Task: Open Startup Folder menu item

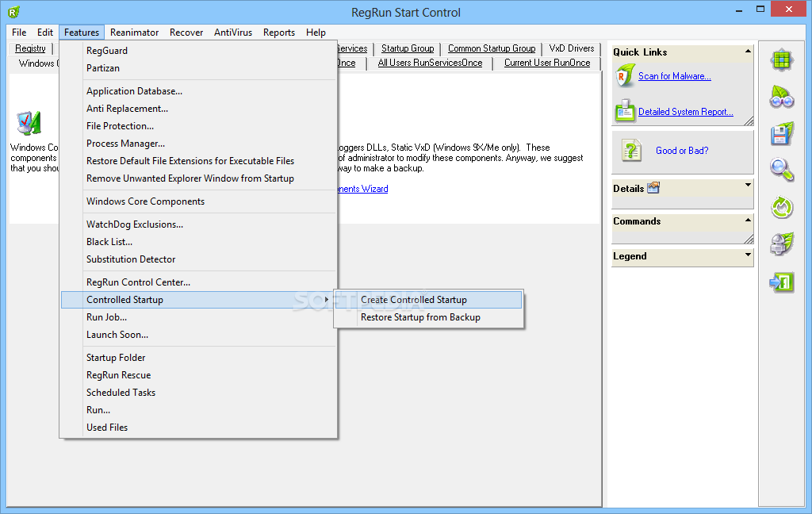Action: pos(199,358)
